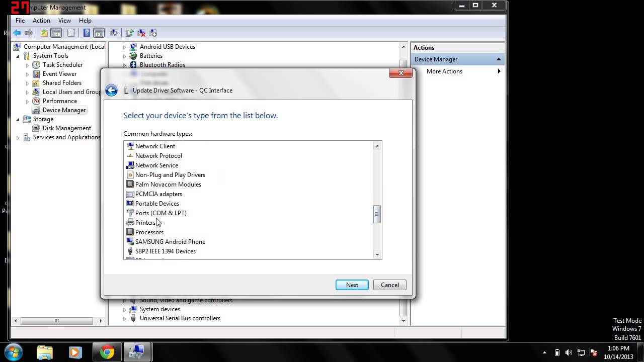Open Help via the blue question mark icon
The height and width of the screenshot is (362, 644).
click(87, 33)
